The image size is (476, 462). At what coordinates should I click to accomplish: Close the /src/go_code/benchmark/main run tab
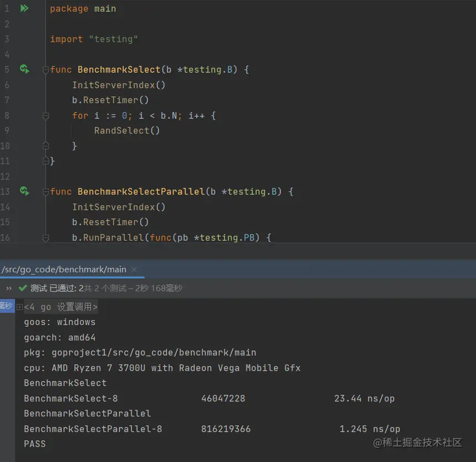(134, 270)
